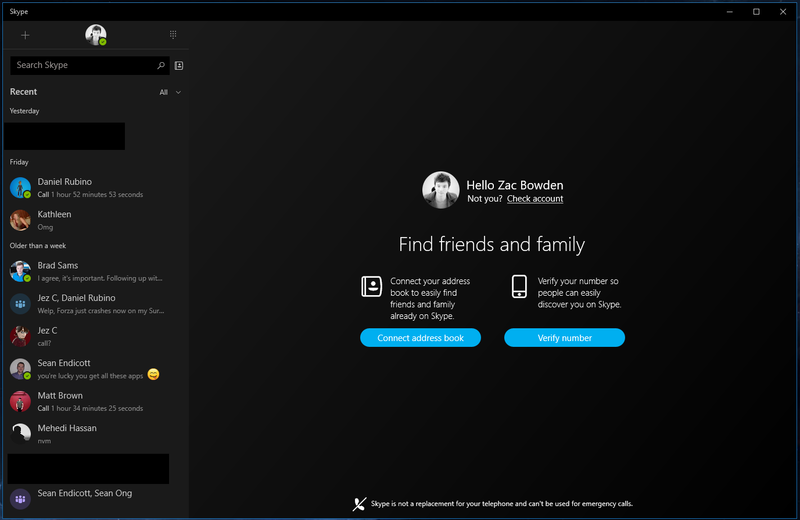800x520 pixels.
Task: Click the 'Find friends and family' heading
Action: tap(491, 244)
